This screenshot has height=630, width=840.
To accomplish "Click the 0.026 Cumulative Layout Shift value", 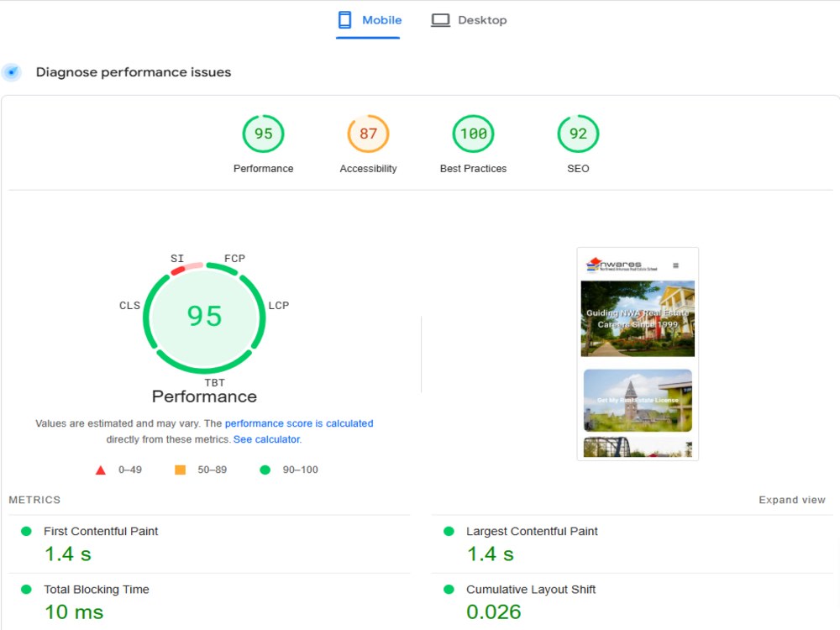I will pyautogui.click(x=493, y=612).
